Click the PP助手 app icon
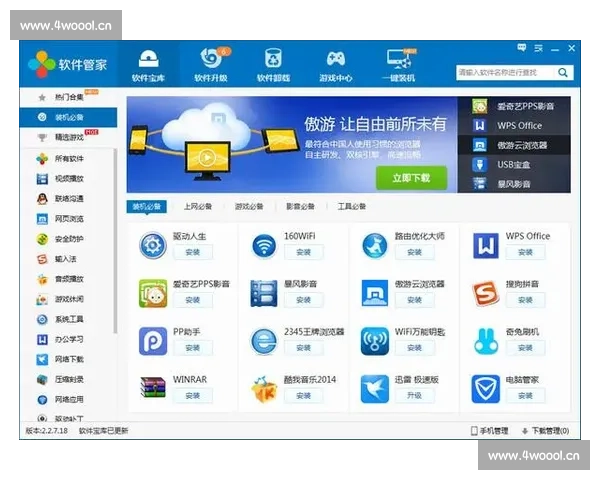Image resolution: width=600 pixels, height=480 pixels. pos(153,340)
